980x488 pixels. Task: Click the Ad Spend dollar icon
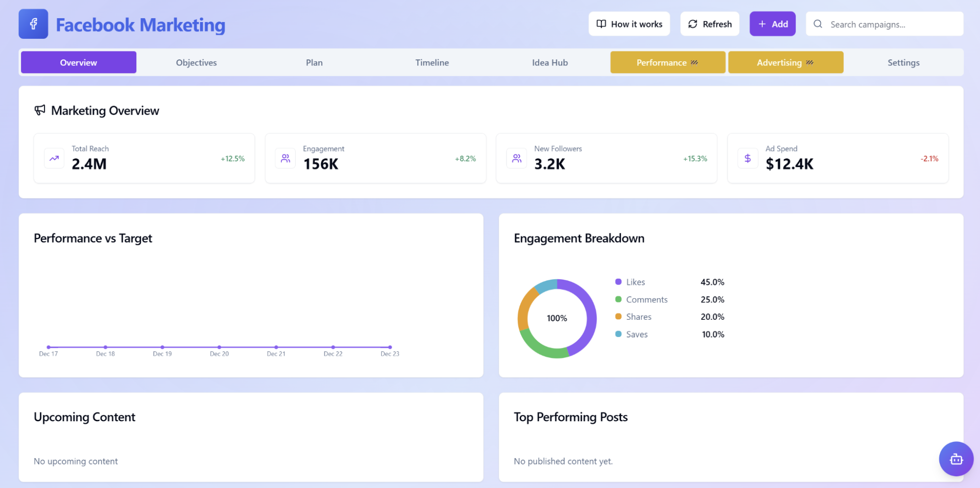(x=748, y=158)
